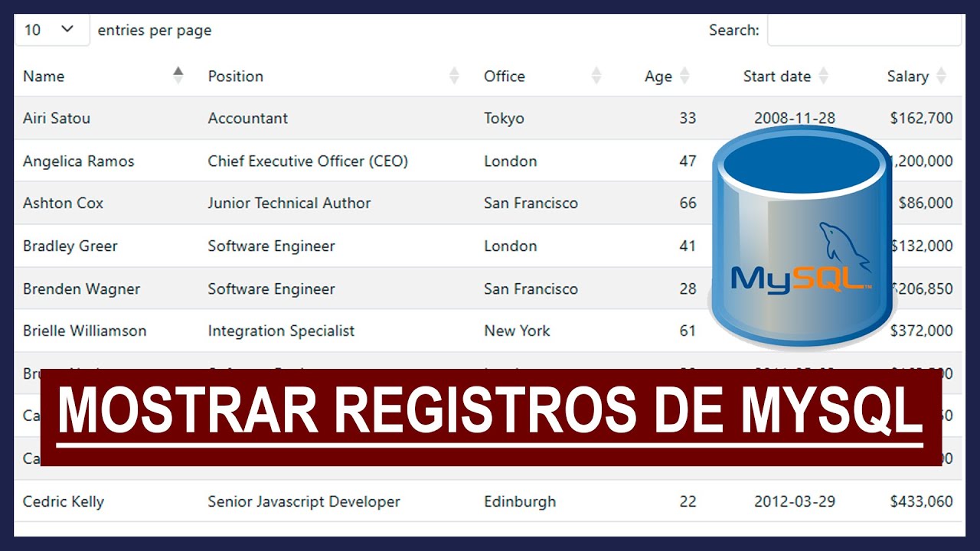Screen dimensions: 980x551
Task: Click age 47 in Angelica Ramos row
Action: tap(688, 161)
